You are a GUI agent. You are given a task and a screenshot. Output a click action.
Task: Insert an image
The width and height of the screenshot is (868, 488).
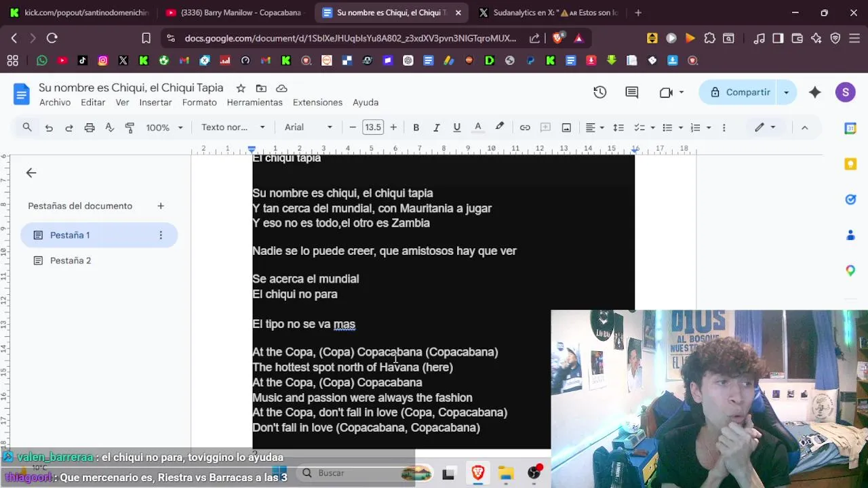pos(566,127)
